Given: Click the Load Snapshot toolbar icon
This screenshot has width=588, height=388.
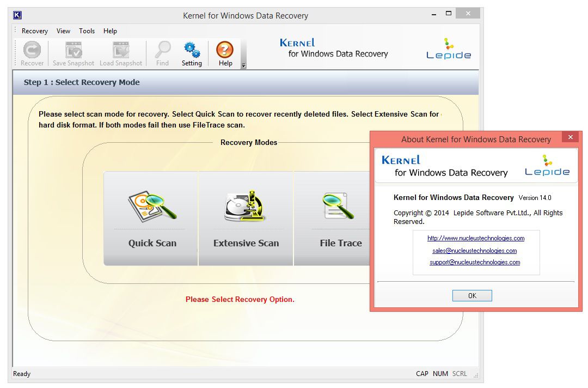Looking at the screenshot, I should (x=121, y=53).
